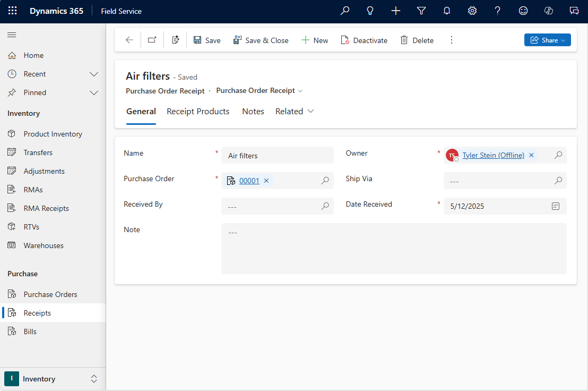Viewport: 588px width, 391px height.
Task: Deactivate the Air filters receipt
Action: point(364,40)
